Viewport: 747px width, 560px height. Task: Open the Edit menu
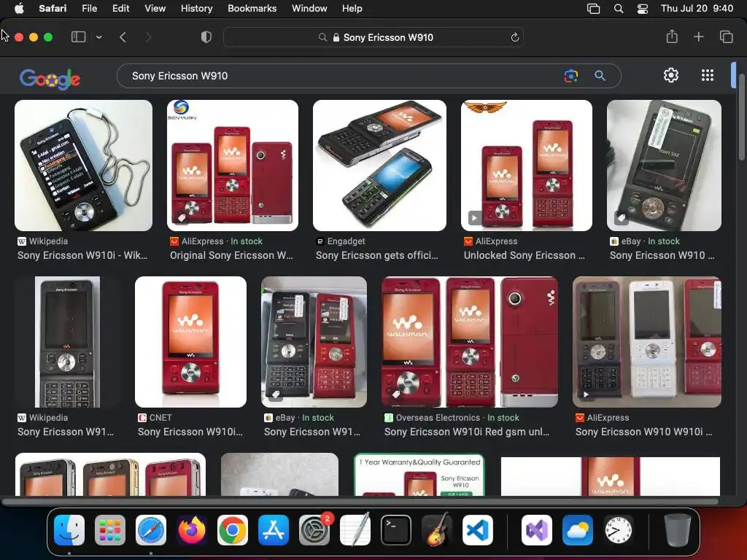[120, 8]
